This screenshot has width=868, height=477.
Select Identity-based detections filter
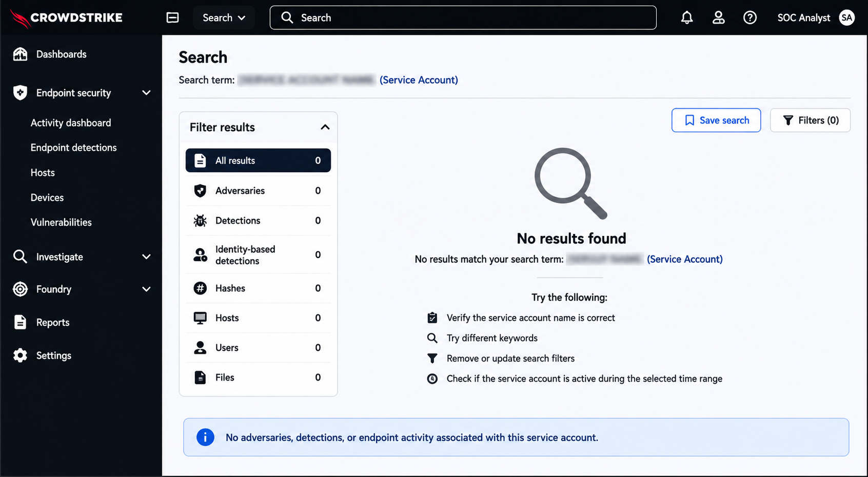click(x=258, y=255)
